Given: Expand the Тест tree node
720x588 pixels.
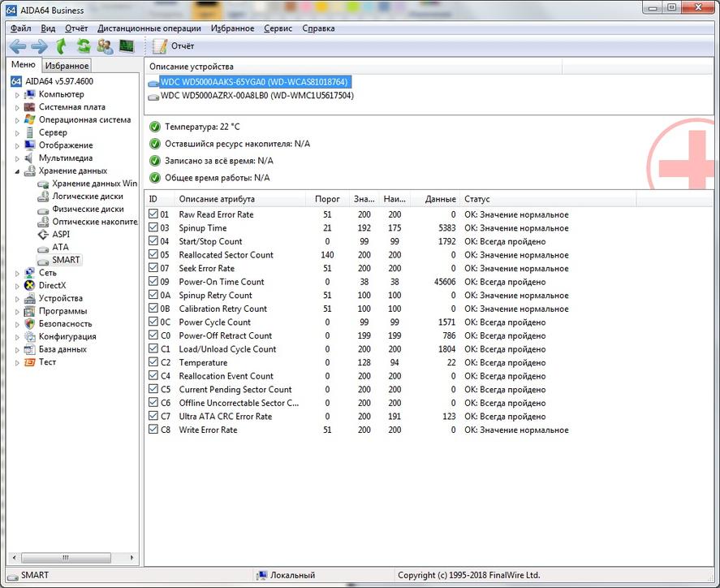Looking at the screenshot, I should coord(17,362).
